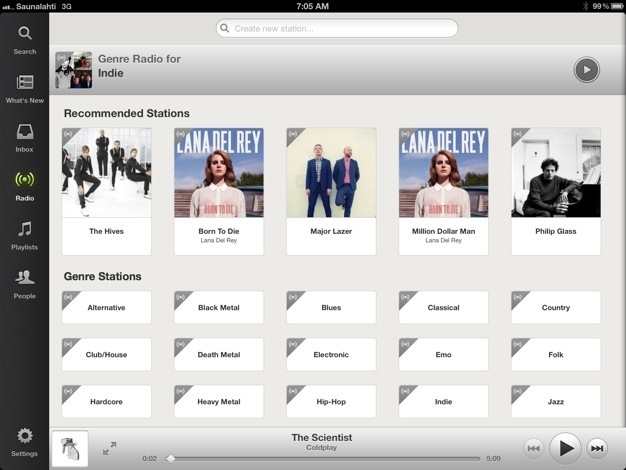The height and width of the screenshot is (470, 626).
Task: Open Born To Die recommended station
Action: pyautogui.click(x=219, y=191)
